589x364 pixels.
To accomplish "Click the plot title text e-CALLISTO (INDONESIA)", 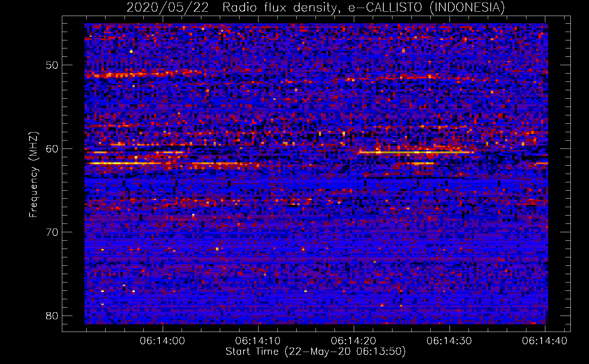I will coord(427,8).
